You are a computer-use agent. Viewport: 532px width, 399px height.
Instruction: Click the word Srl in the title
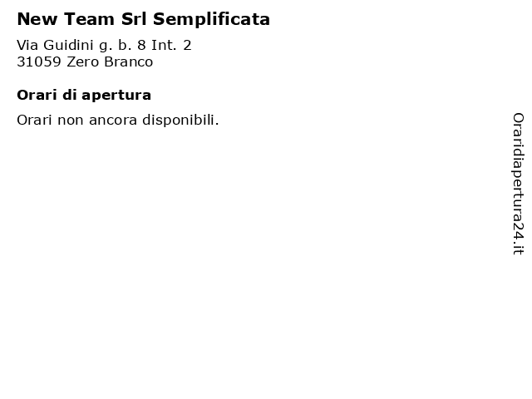(135, 18)
